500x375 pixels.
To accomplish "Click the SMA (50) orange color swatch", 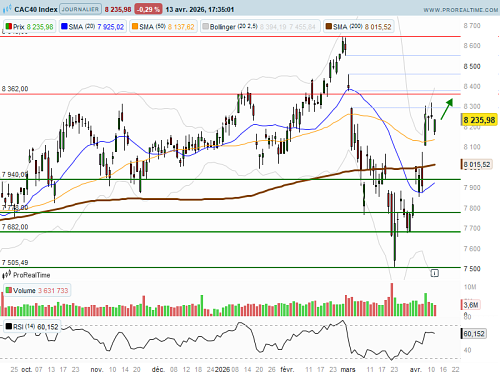I will (x=135, y=26).
